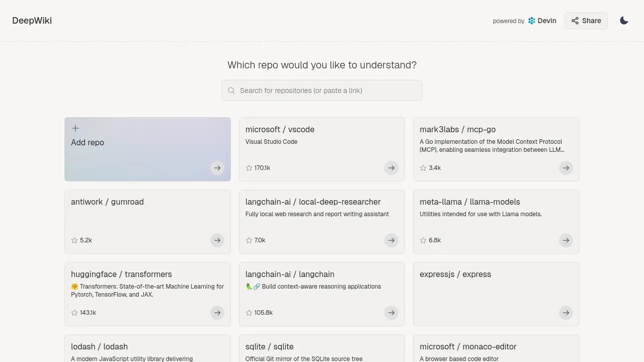The image size is (644, 362).
Task: Click star icon on local-deep-researcher card
Action: [x=249, y=240]
